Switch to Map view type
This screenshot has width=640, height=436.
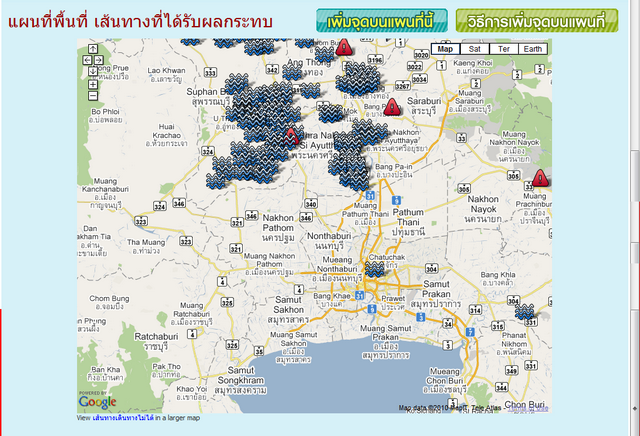pyautogui.click(x=446, y=49)
